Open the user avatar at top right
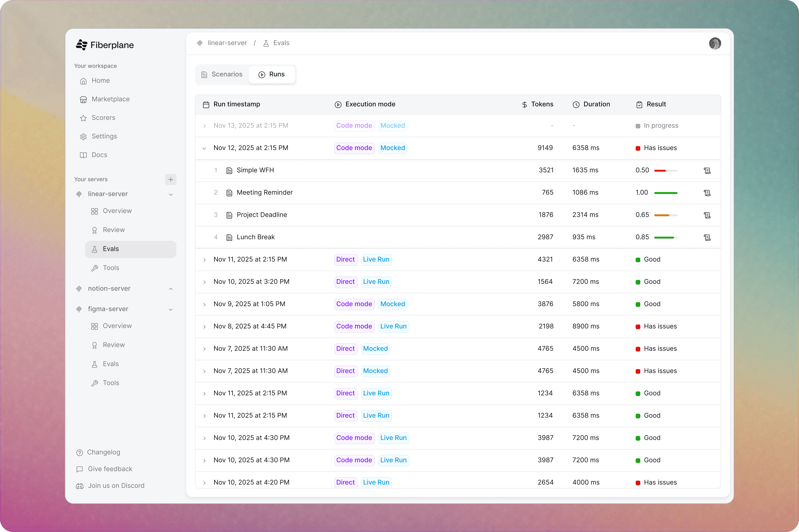 715,43
